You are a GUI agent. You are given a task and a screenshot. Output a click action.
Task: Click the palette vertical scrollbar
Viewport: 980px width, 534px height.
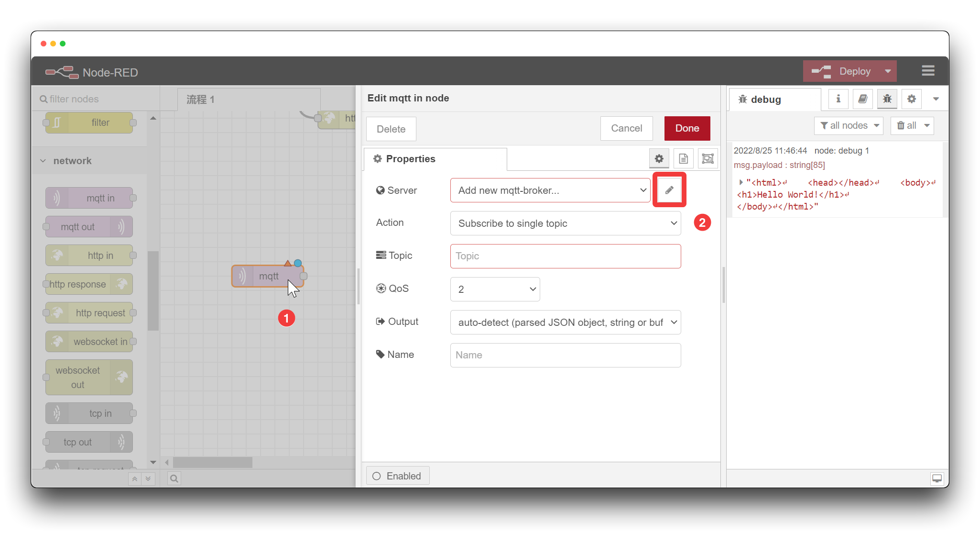point(153,291)
